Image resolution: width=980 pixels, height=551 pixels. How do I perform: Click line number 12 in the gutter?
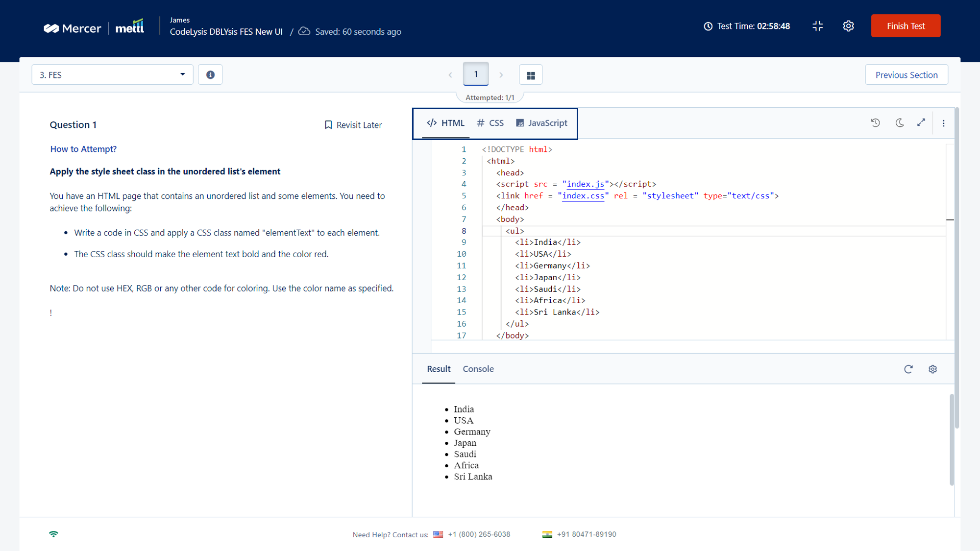click(x=461, y=277)
